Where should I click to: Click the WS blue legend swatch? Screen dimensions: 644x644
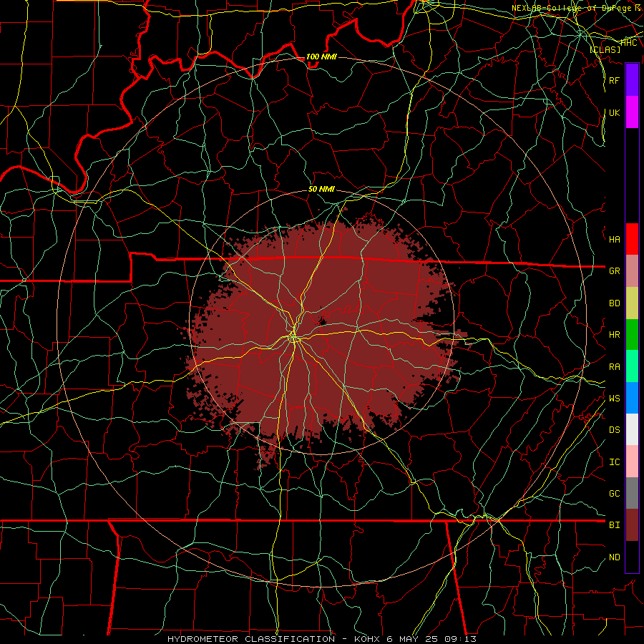(x=632, y=398)
